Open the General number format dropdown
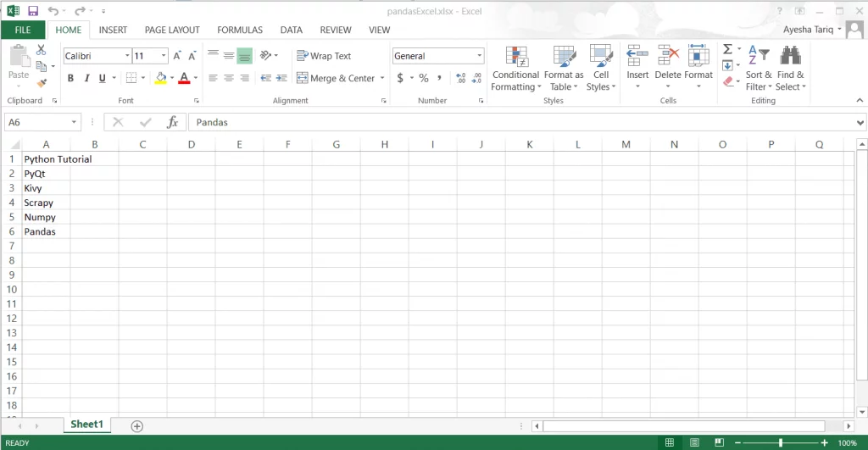Viewport: 868px width, 450px height. pos(480,56)
